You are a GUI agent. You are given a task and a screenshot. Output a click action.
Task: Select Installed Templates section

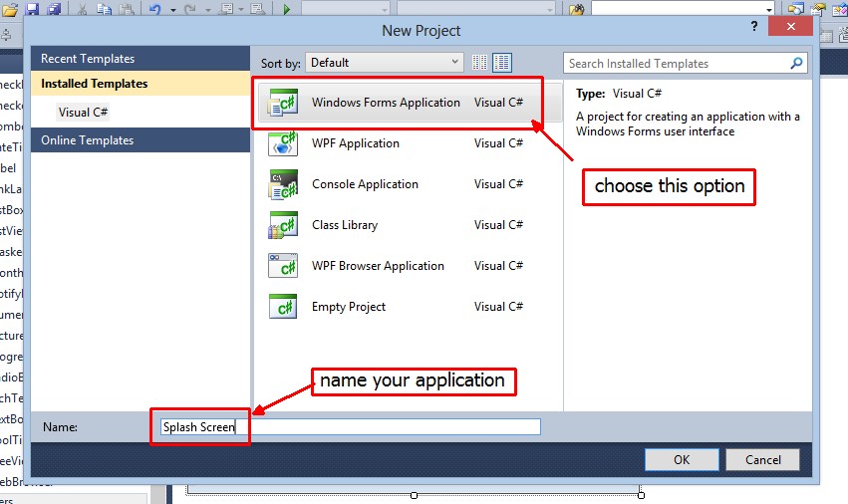pos(141,84)
